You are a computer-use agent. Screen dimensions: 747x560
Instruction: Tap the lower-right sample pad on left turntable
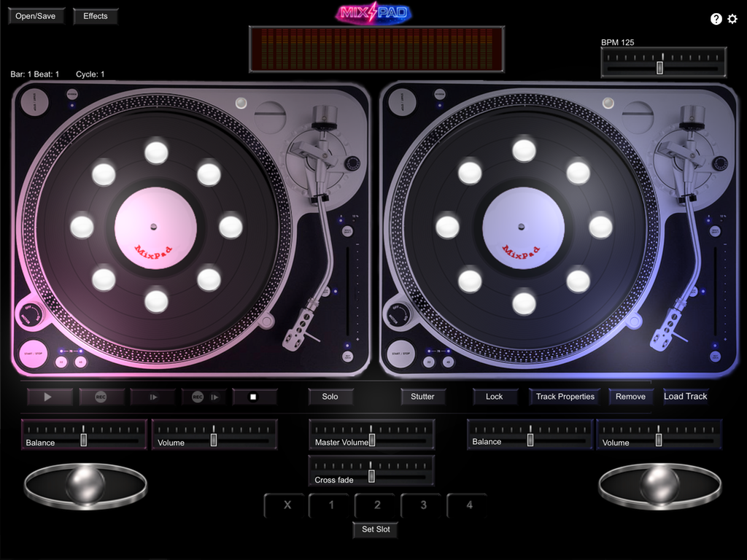click(x=209, y=279)
